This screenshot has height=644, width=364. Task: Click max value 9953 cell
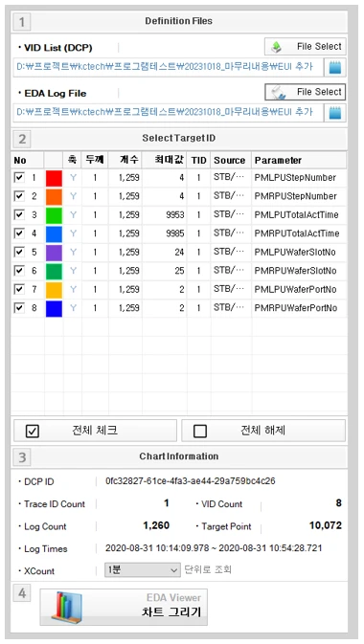pos(165,214)
